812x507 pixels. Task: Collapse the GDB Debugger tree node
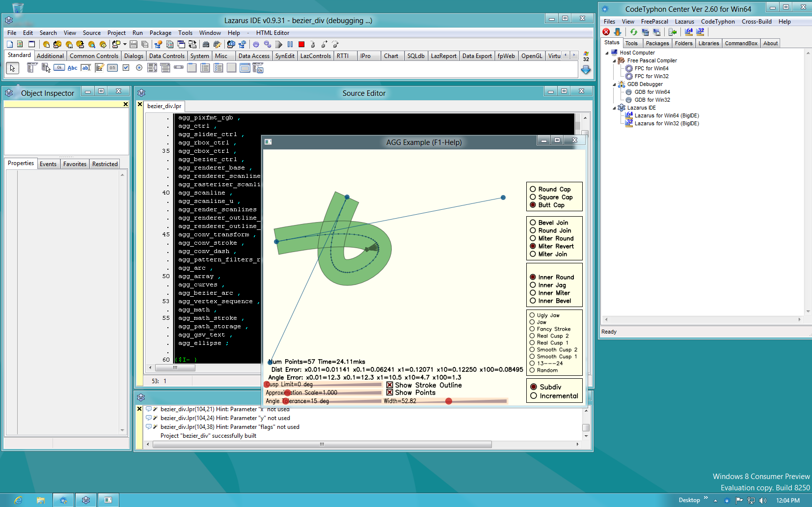pyautogui.click(x=614, y=84)
